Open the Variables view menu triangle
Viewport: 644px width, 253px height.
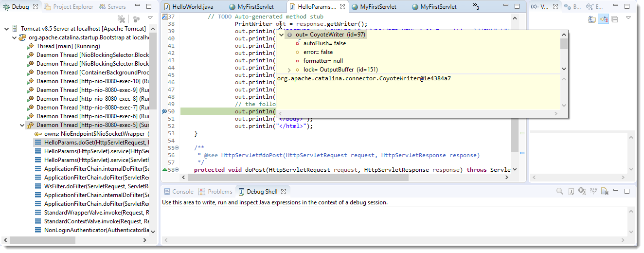[x=628, y=18]
